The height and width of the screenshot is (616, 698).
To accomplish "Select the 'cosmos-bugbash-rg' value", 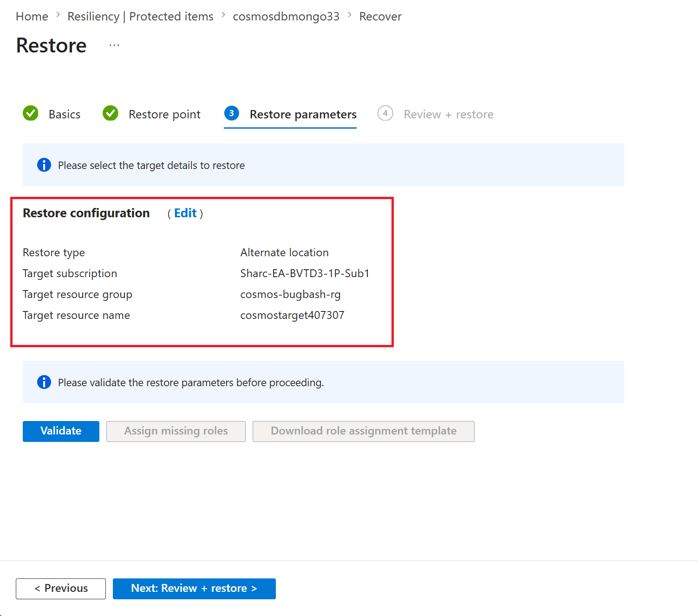I will [290, 294].
